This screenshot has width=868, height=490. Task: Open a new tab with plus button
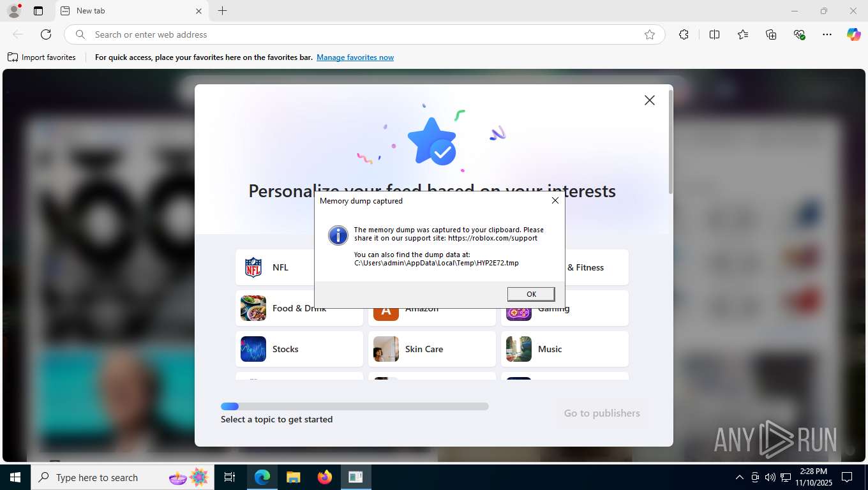(x=222, y=11)
